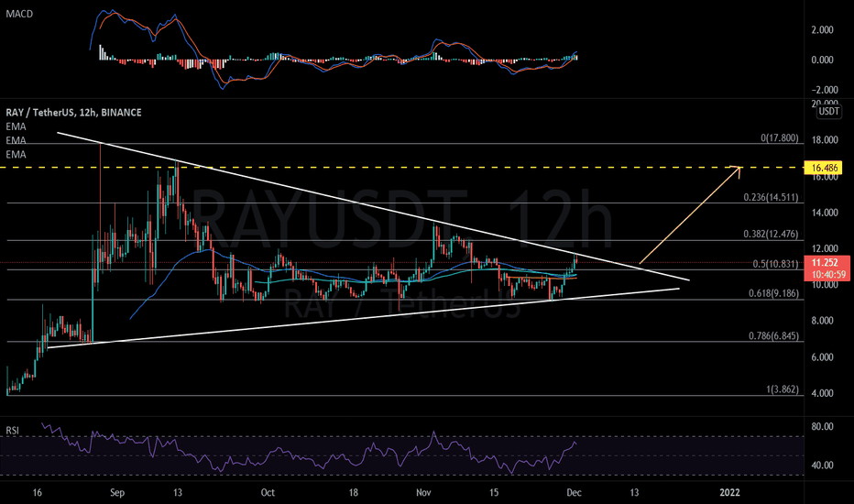Click the USDT currency button on price axis

tap(829, 112)
